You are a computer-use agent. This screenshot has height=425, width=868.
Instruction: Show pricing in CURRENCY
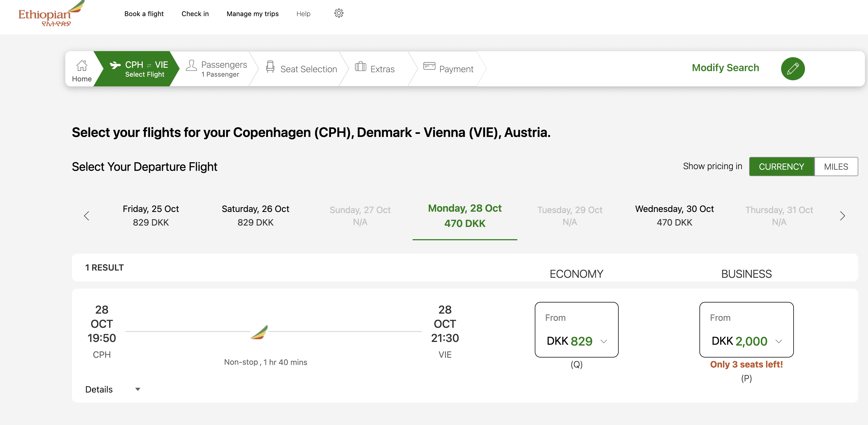tap(781, 166)
